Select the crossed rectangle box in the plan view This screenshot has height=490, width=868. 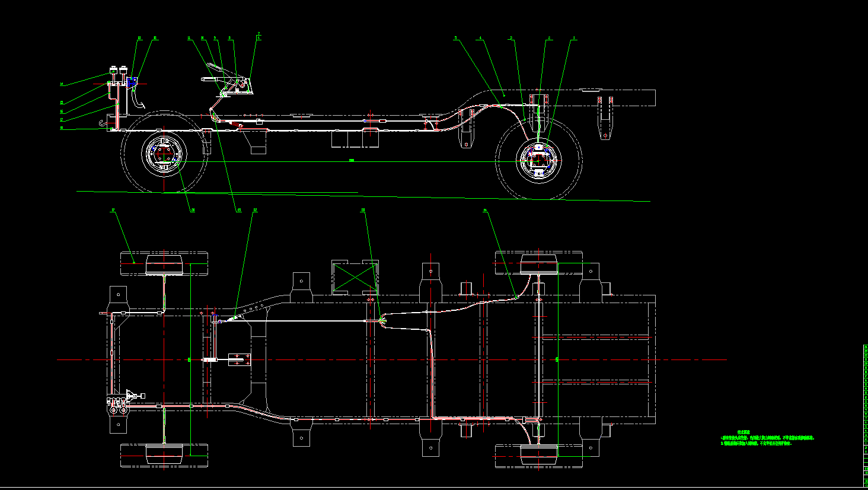pyautogui.click(x=356, y=278)
